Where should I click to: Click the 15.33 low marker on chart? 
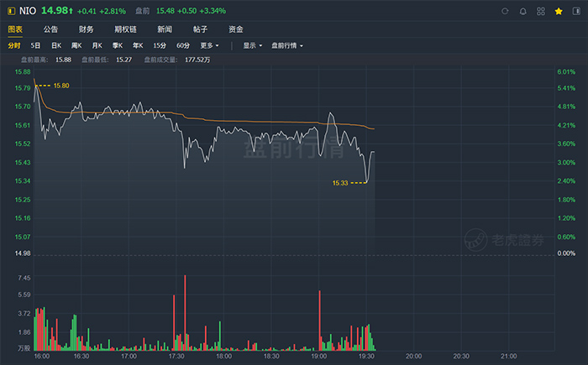tap(340, 183)
